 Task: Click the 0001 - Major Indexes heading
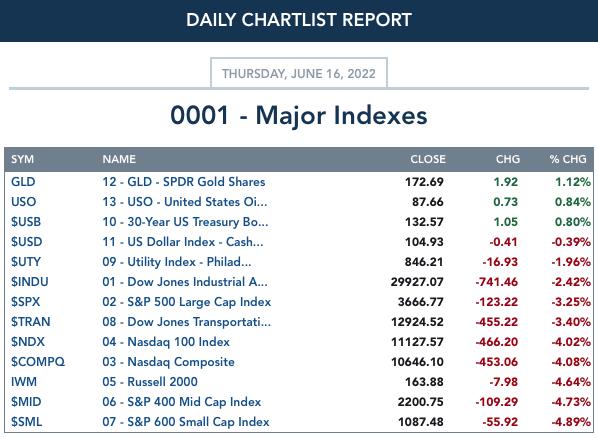[299, 115]
